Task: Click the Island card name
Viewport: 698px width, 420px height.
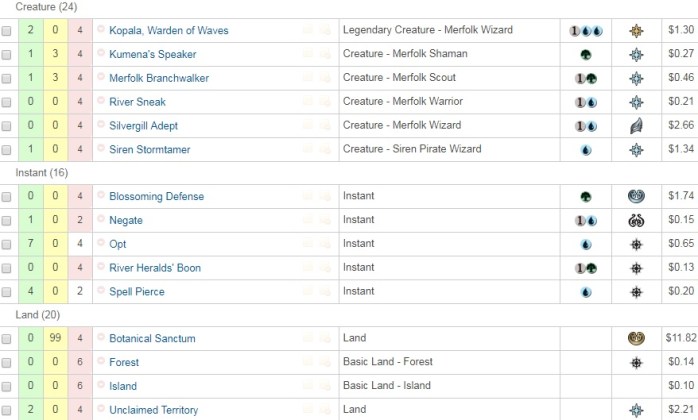Action: 123,386
